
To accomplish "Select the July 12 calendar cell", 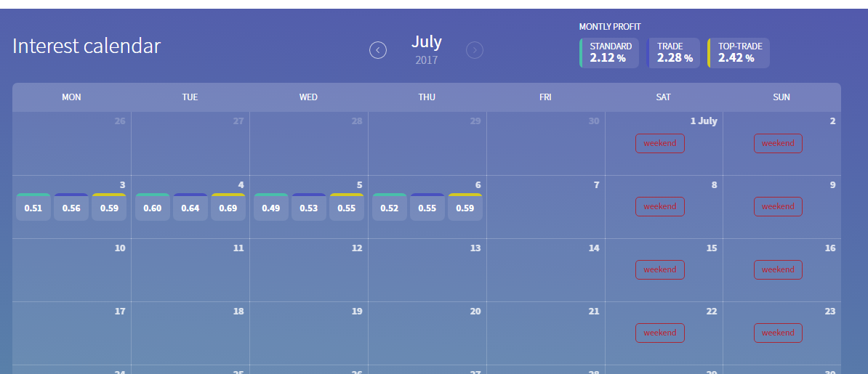I will click(x=308, y=269).
